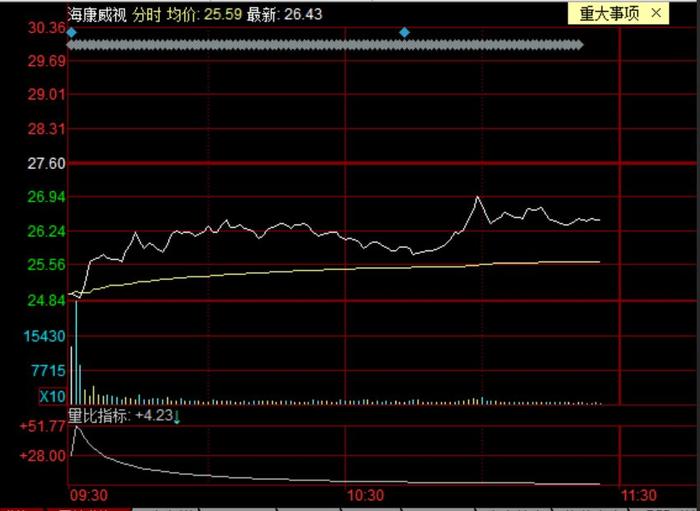Click the 24.84 lower limit price label
700x511 pixels.
click(x=46, y=301)
